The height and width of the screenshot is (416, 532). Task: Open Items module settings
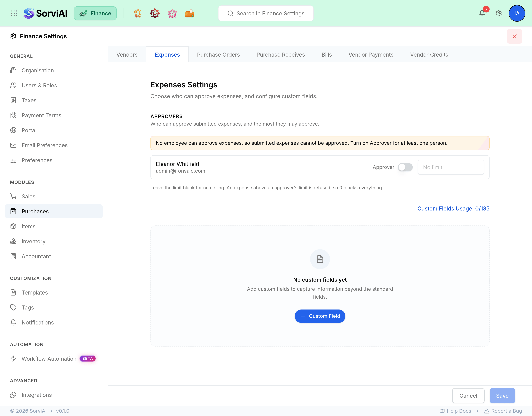pos(54,226)
